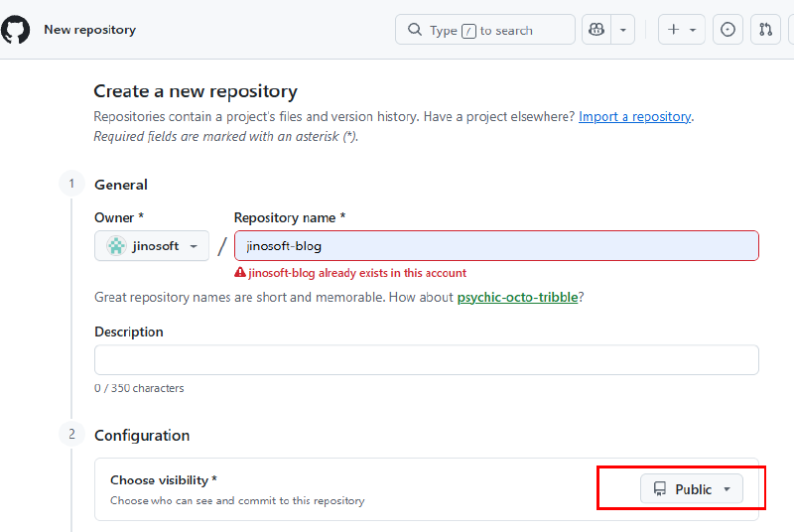Click the 'Choose visibility' label
Viewport: 794px width, 532px height.
point(164,480)
